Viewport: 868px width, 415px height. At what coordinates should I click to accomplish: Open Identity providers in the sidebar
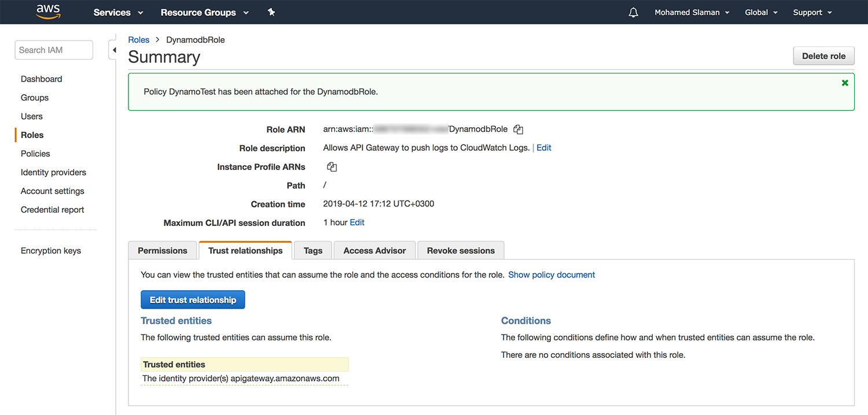tap(53, 172)
